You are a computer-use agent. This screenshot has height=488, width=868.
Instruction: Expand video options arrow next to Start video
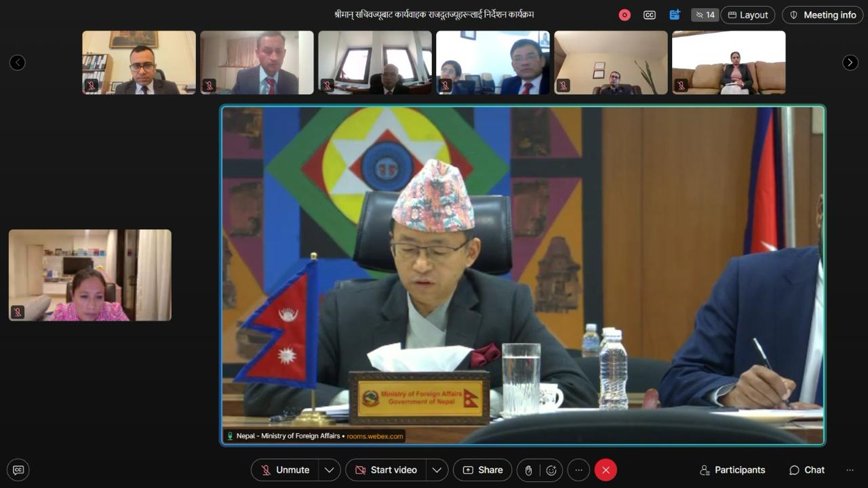[x=437, y=470]
